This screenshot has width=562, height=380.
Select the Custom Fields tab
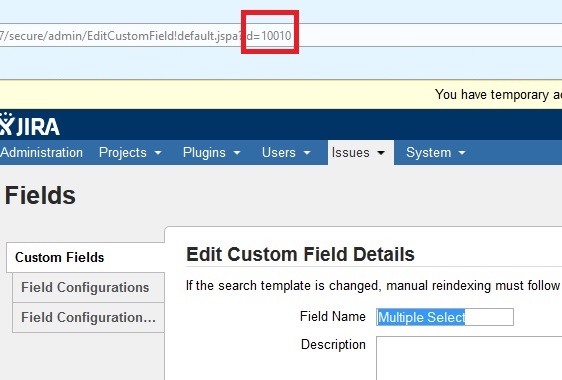[85, 257]
